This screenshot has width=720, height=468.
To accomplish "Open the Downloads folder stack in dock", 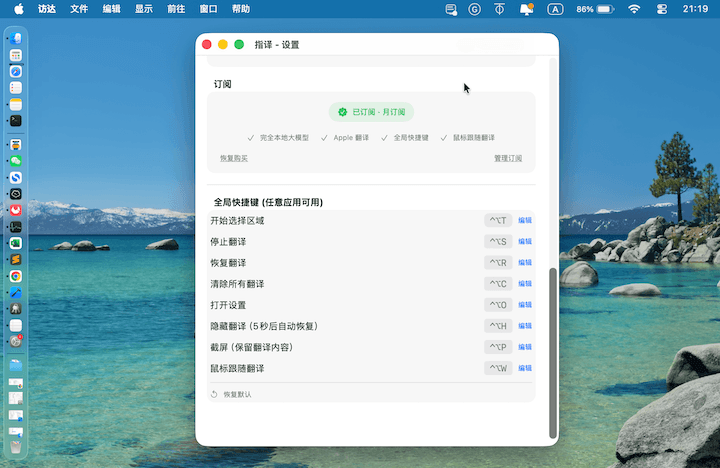I will (x=16, y=366).
